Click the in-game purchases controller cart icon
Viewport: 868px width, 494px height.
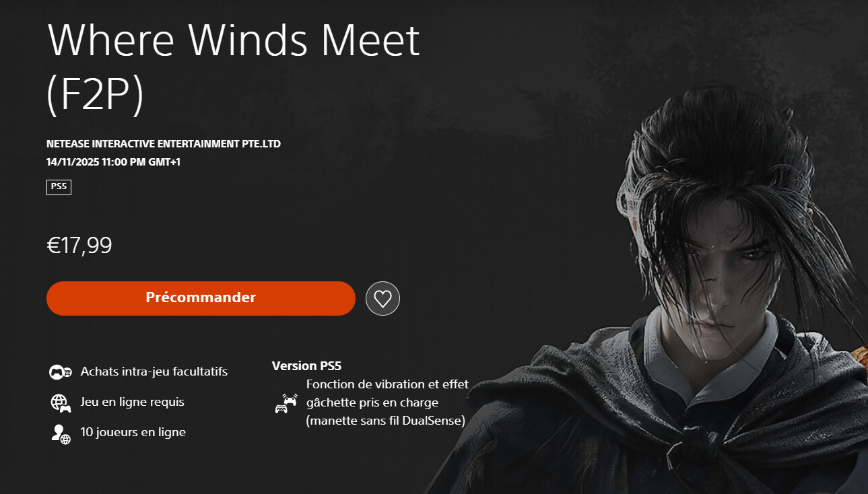pos(61,372)
